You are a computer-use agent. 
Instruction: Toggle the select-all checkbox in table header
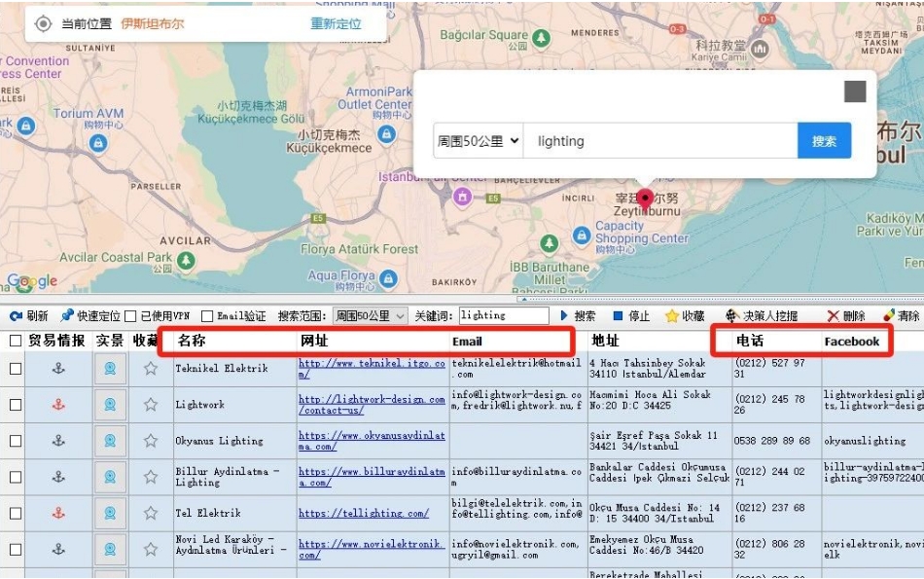[x=16, y=341]
